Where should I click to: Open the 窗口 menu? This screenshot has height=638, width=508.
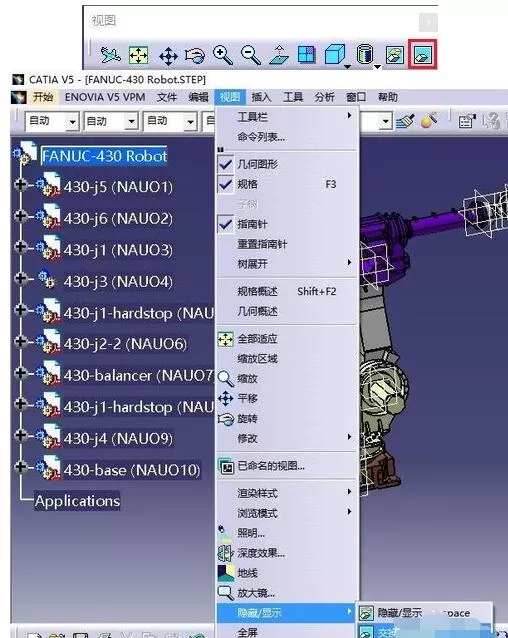tap(356, 97)
